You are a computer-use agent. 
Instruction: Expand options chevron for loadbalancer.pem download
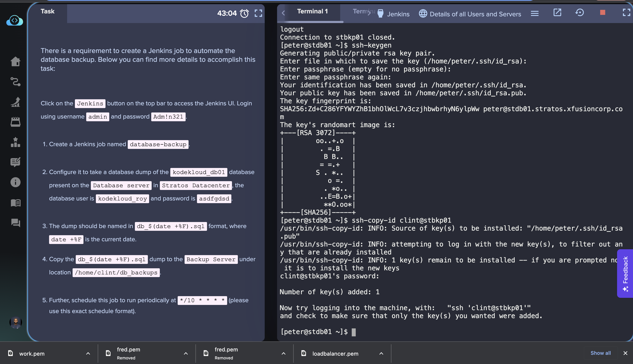pos(381,354)
